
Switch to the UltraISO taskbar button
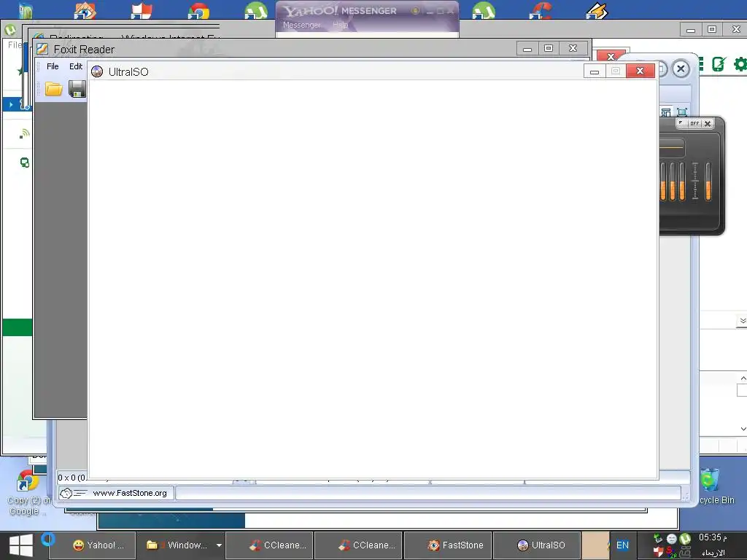click(537, 545)
